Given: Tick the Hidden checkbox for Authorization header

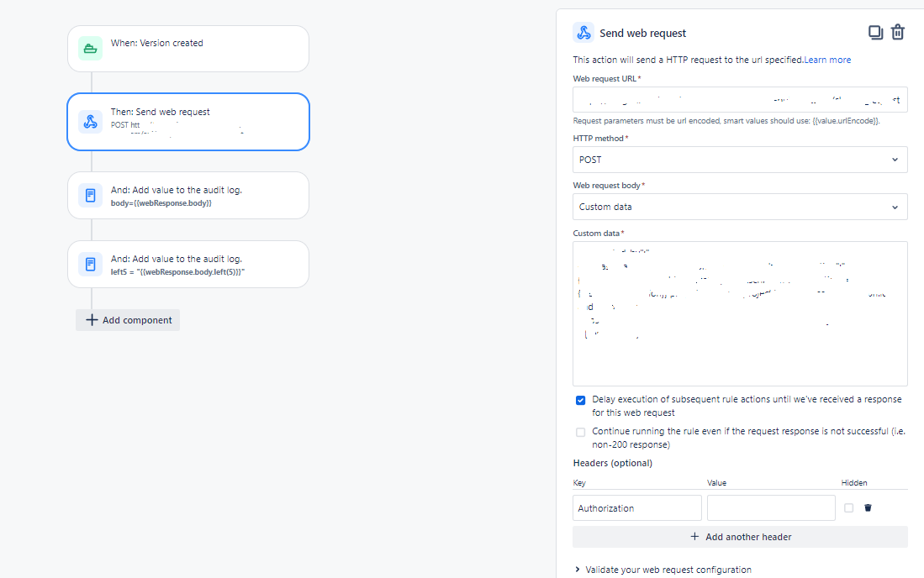Looking at the screenshot, I should point(848,507).
